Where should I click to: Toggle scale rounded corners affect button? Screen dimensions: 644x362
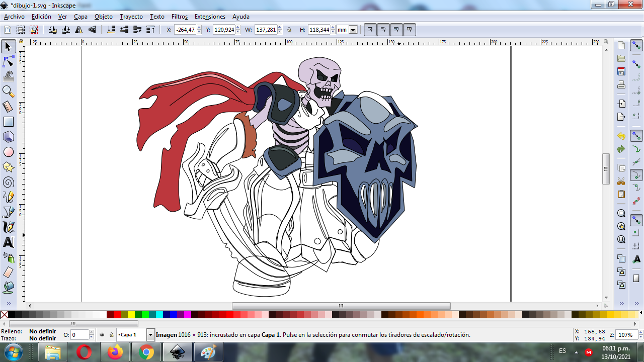383,30
